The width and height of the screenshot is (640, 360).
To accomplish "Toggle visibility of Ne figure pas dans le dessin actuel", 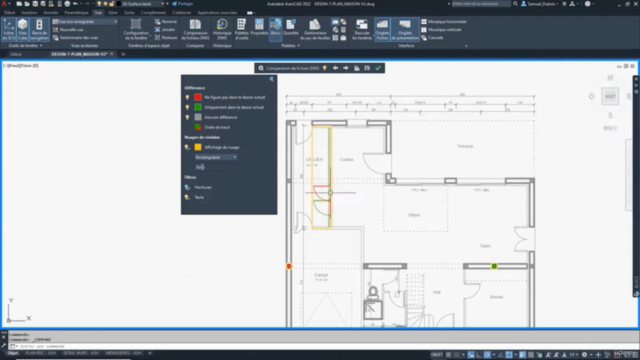I will click(187, 97).
